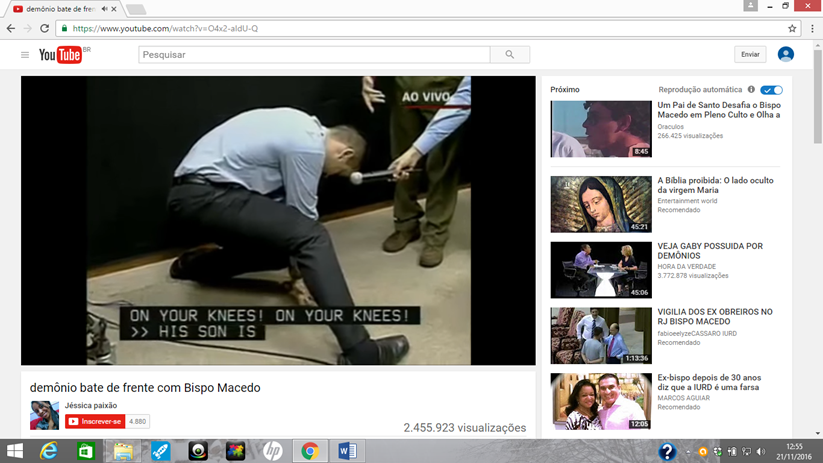Click the YouTube logo
The width and height of the screenshot is (823, 463).
coord(62,55)
